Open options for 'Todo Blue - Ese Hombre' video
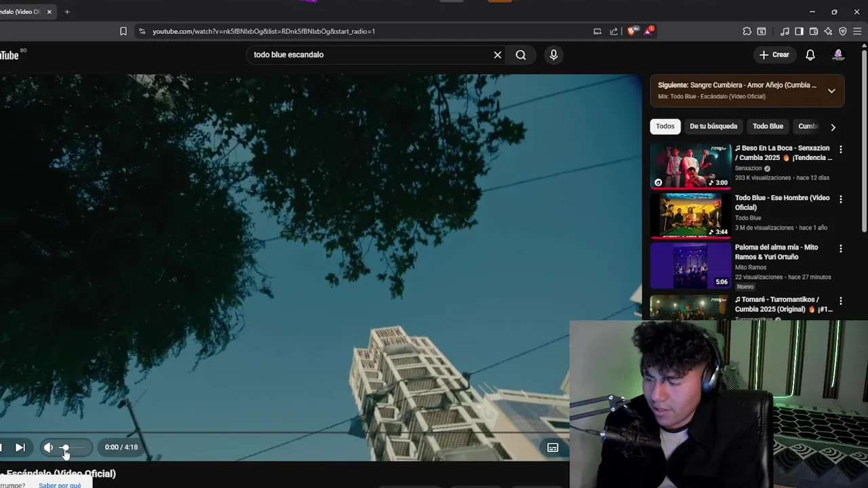The width and height of the screenshot is (868, 488). pyautogui.click(x=841, y=199)
